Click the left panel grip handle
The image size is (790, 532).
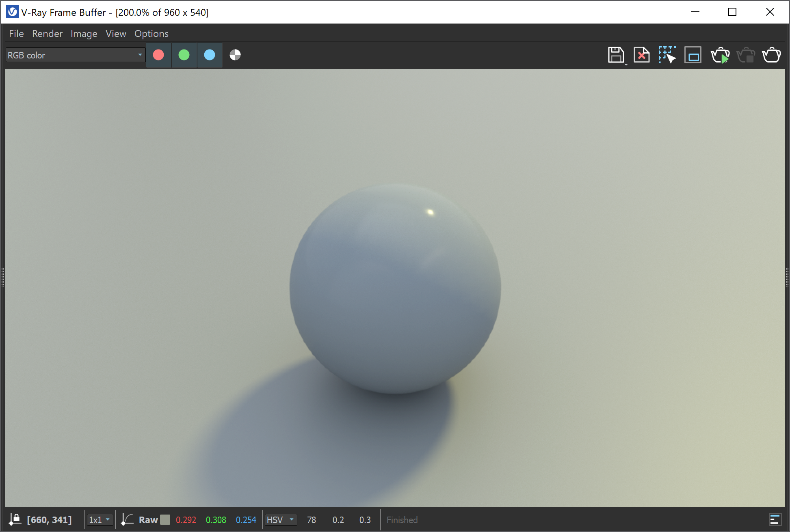pyautogui.click(x=2, y=277)
